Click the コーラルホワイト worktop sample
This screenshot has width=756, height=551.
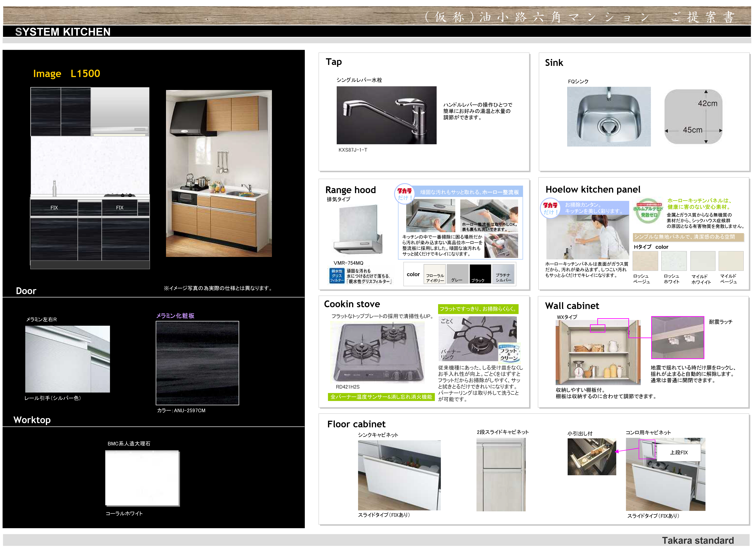(x=142, y=478)
